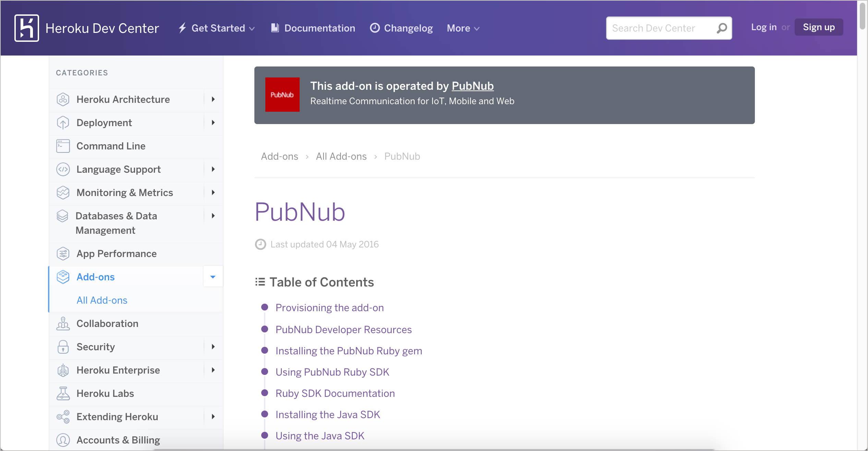Click the Heroku Enterprise building icon

click(63, 370)
